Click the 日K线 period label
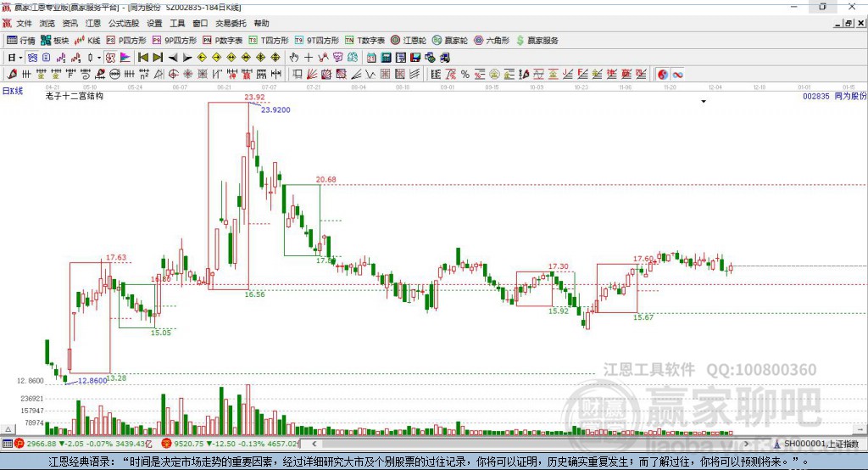The width and height of the screenshot is (868, 470). point(13,91)
